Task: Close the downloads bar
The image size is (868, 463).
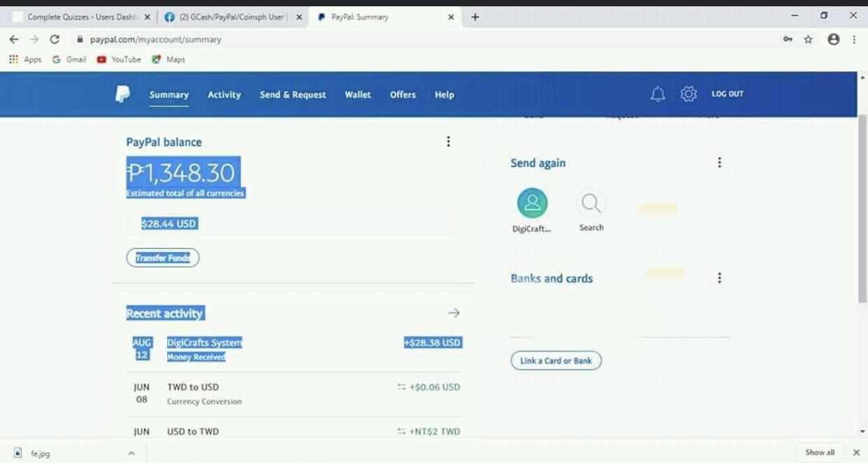Action: (x=856, y=453)
